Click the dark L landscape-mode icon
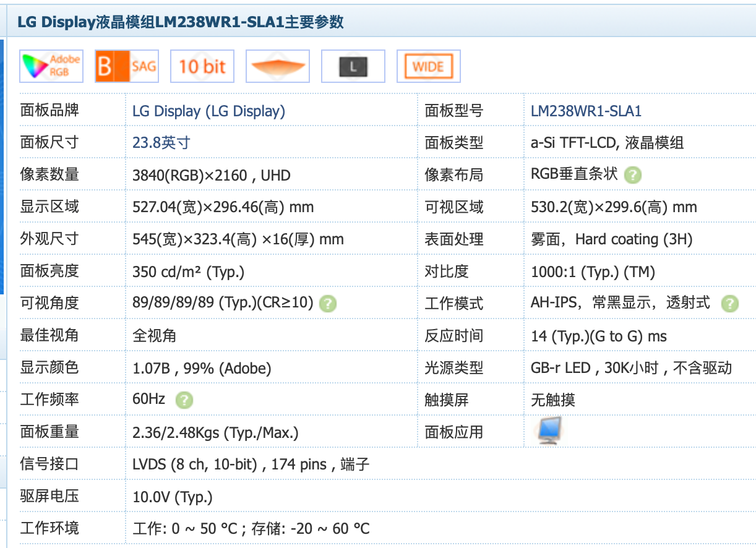 coord(353,66)
